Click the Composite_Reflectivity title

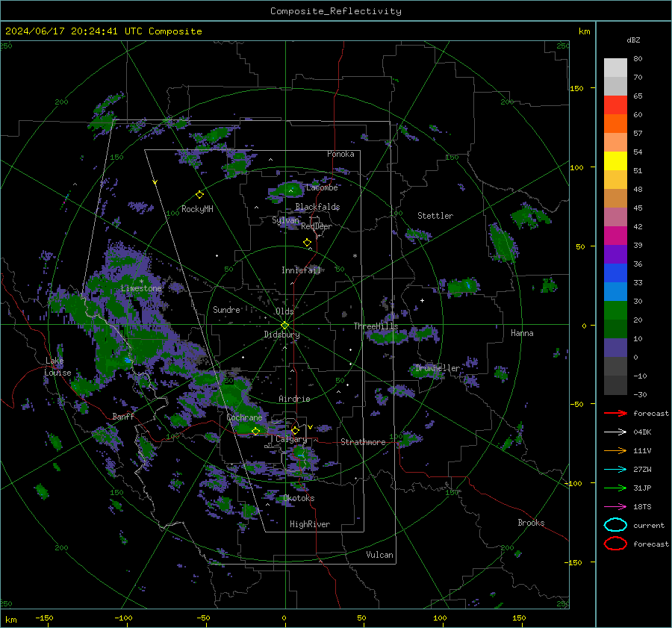click(336, 11)
